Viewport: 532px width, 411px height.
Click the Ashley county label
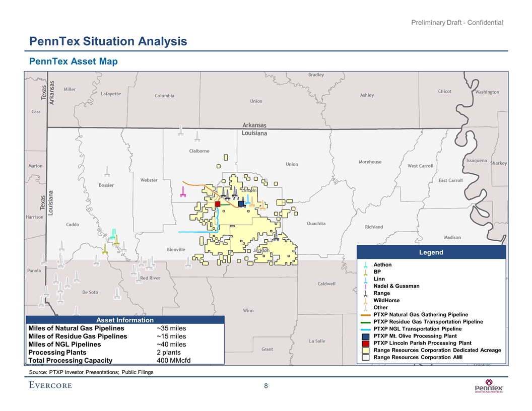(367, 95)
